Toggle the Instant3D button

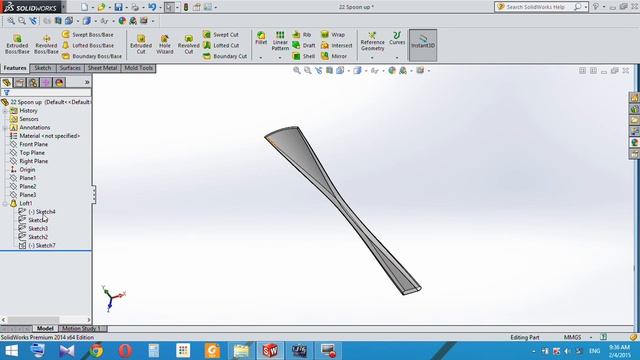(423, 45)
